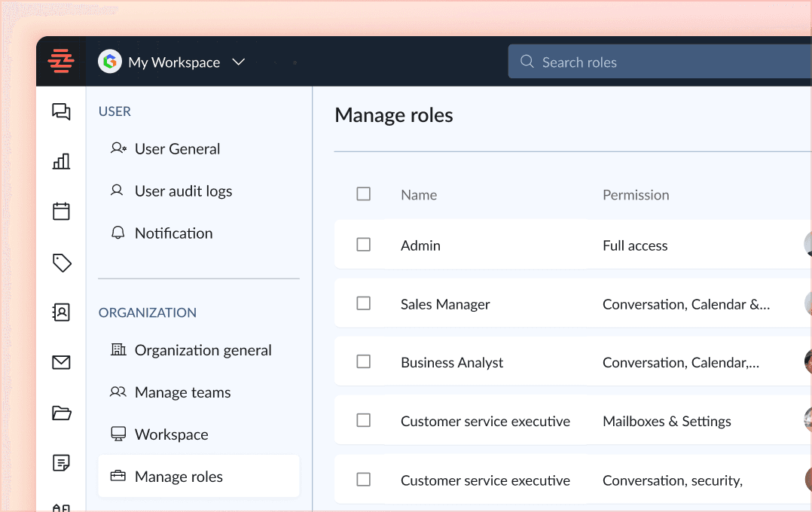Image resolution: width=812 pixels, height=512 pixels.
Task: Click the ORGANIZATION section label
Action: (x=148, y=312)
